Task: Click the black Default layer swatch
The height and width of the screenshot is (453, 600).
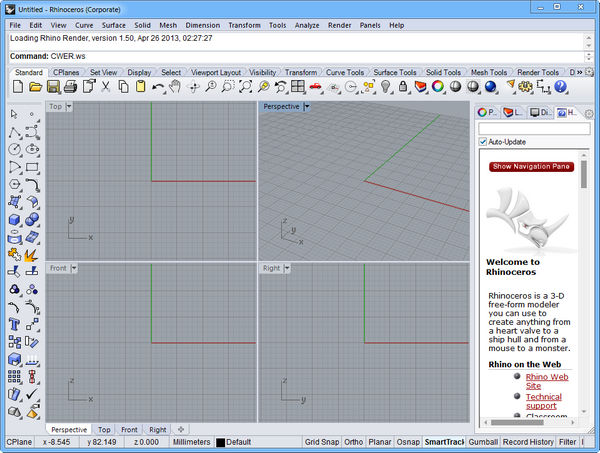Action: [x=221, y=442]
